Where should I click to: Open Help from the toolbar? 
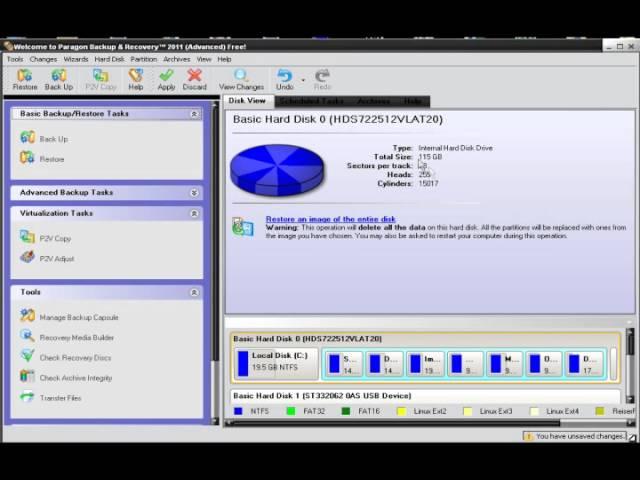tap(136, 79)
